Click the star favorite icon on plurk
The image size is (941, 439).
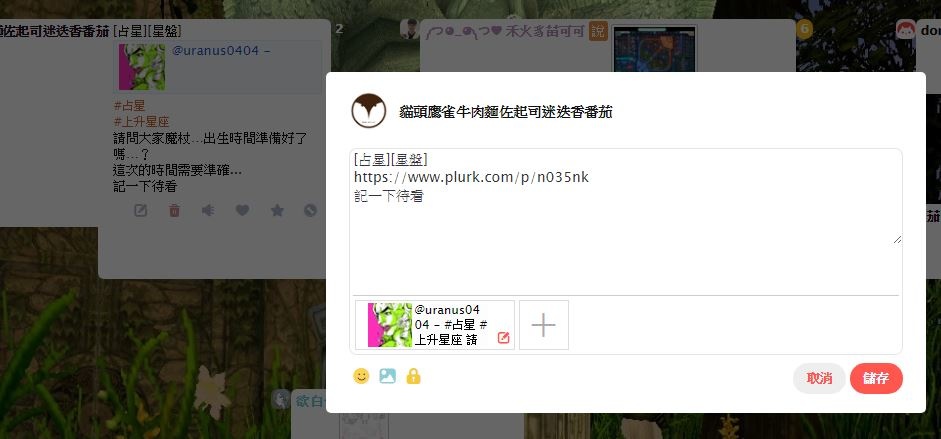(277, 211)
